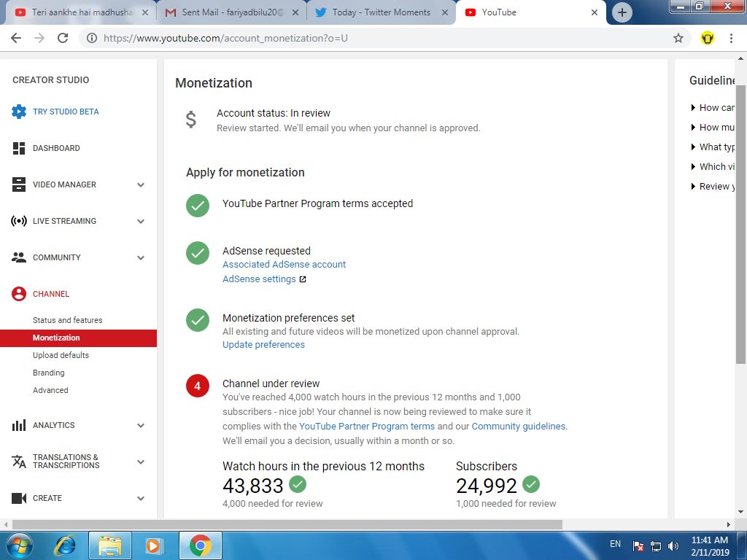Click the browser forward arrow
Screen dimensions: 747x560
pyautogui.click(x=39, y=38)
